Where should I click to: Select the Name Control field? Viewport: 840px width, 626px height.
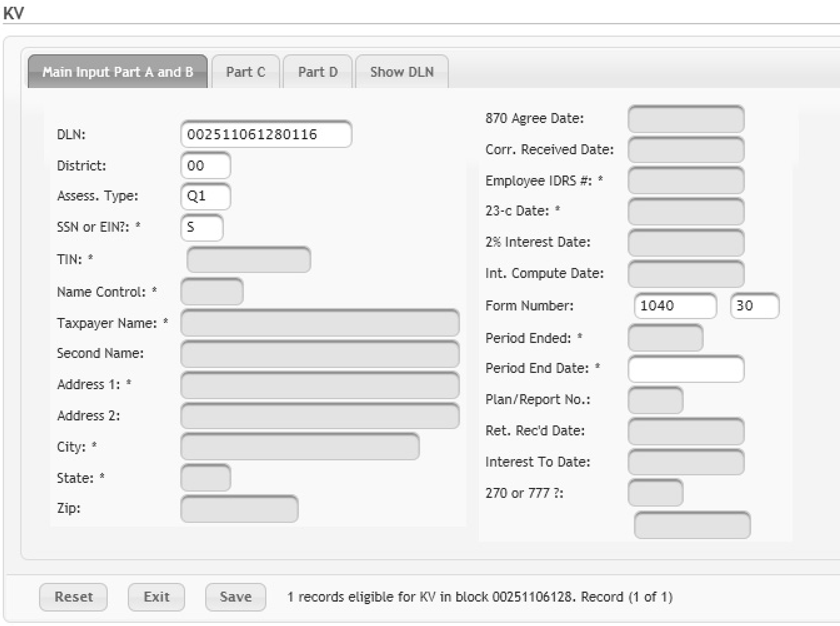[x=212, y=292]
